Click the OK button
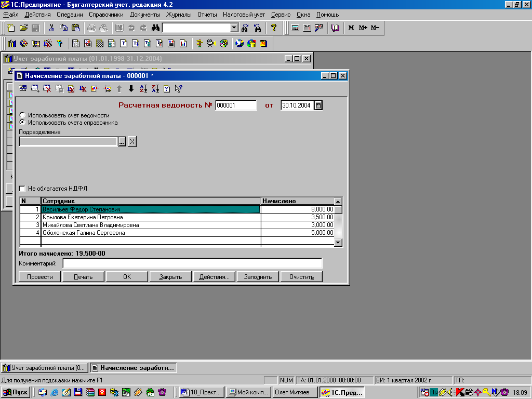 [127, 277]
